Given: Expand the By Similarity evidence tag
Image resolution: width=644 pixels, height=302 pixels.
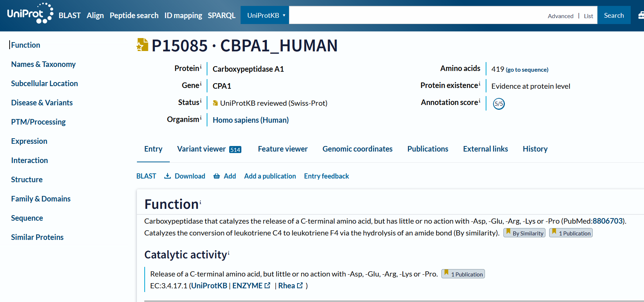Looking at the screenshot, I should (x=524, y=233).
